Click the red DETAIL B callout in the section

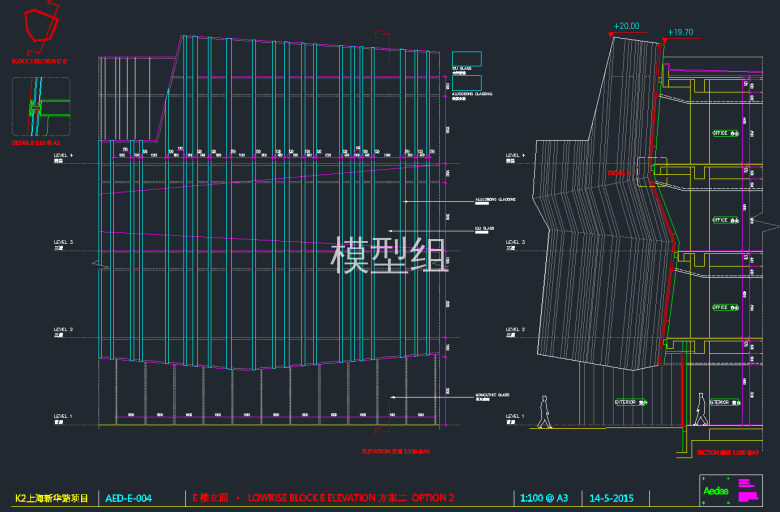(619, 173)
